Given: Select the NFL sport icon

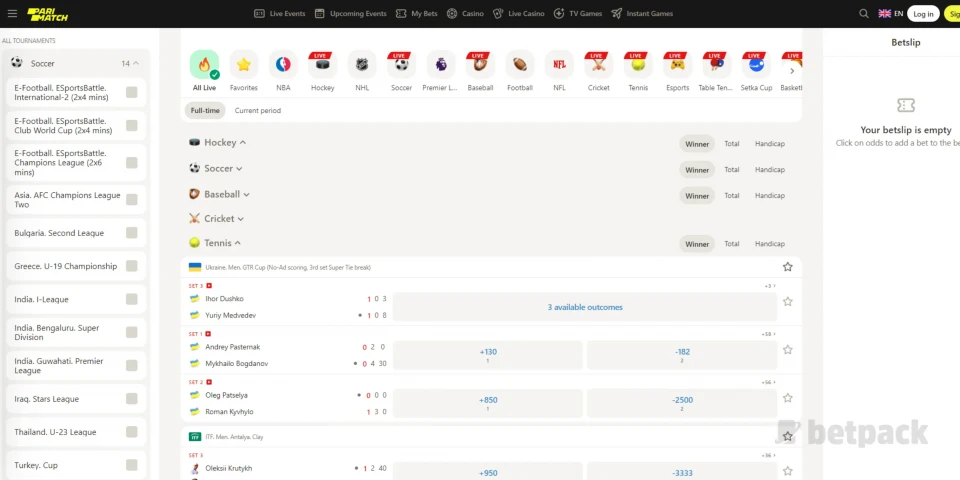Looking at the screenshot, I should 560,64.
